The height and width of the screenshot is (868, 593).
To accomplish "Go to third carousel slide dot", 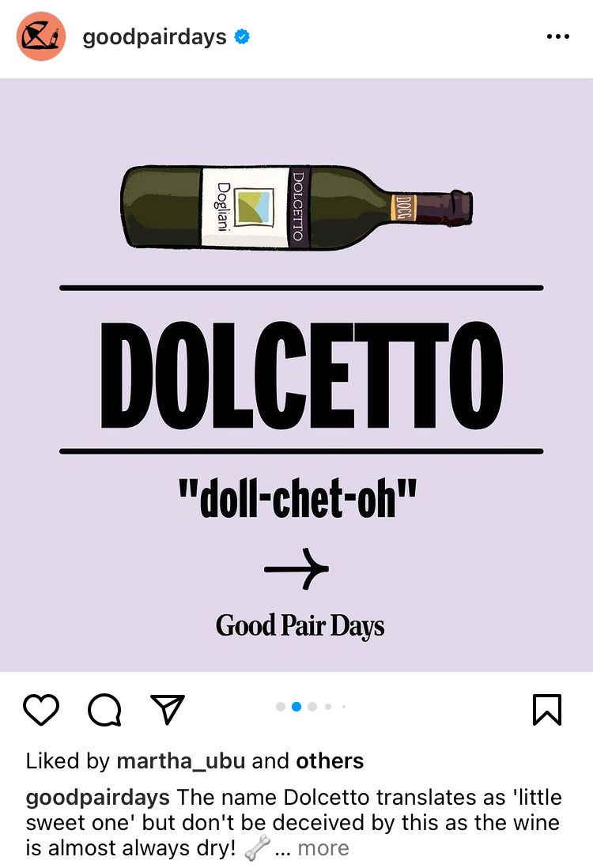I will click(312, 707).
